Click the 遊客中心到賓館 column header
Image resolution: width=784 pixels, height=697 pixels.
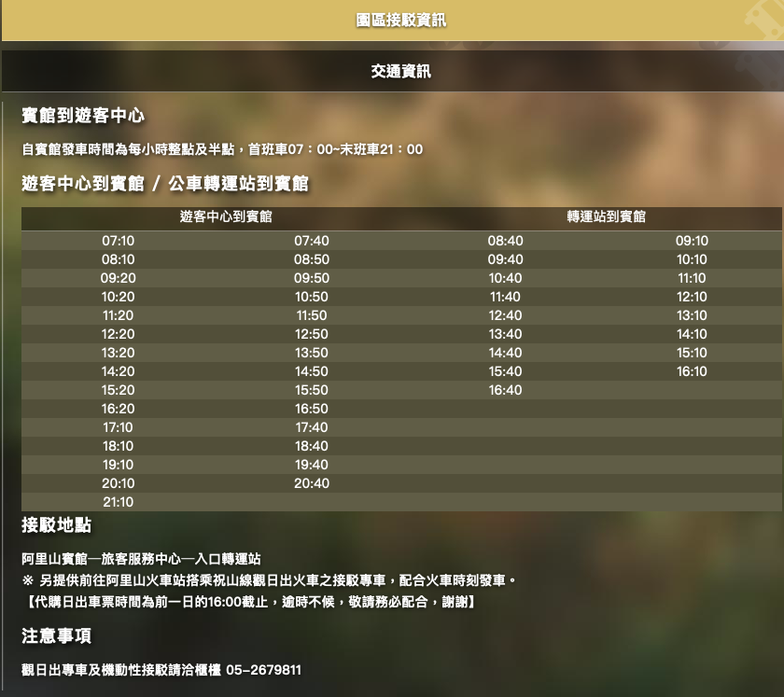(226, 216)
